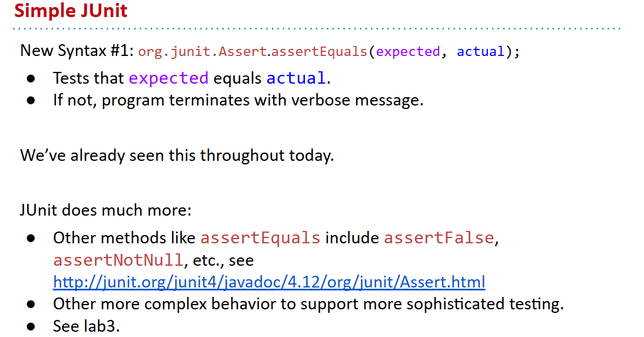Select blue 'actual' parameter inside the parentheses
This screenshot has width=644, height=337.
(480, 52)
